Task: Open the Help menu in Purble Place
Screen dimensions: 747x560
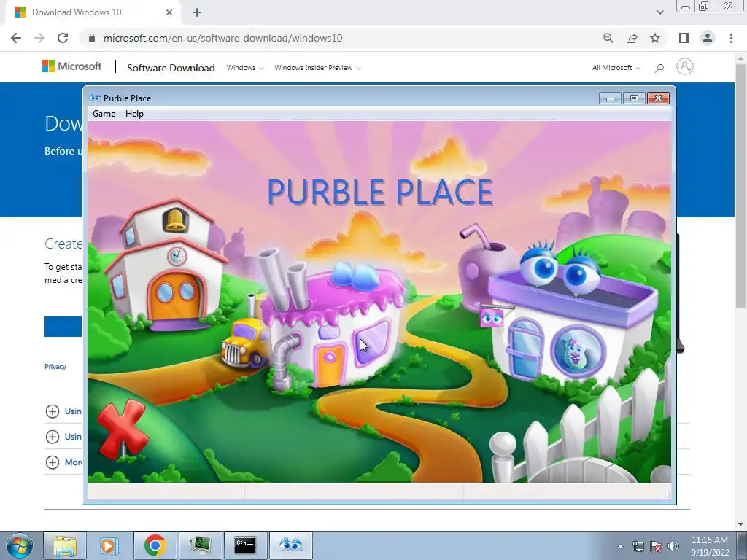Action: pos(134,113)
